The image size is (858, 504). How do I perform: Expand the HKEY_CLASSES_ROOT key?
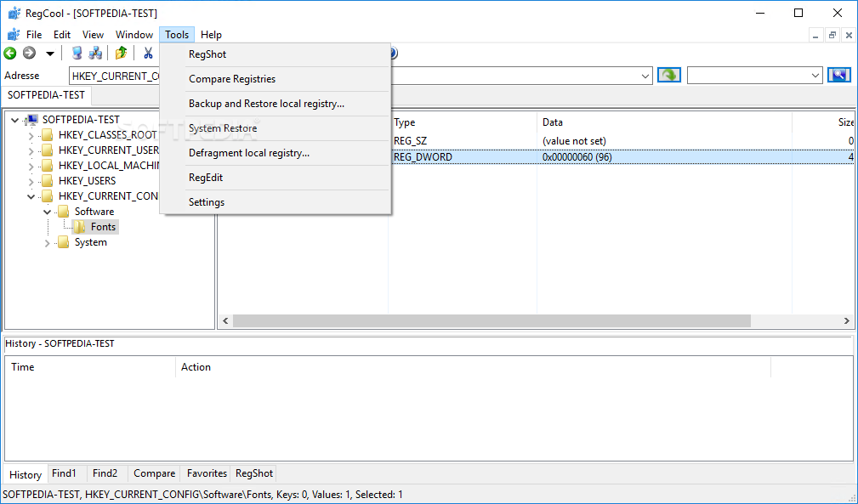point(31,136)
